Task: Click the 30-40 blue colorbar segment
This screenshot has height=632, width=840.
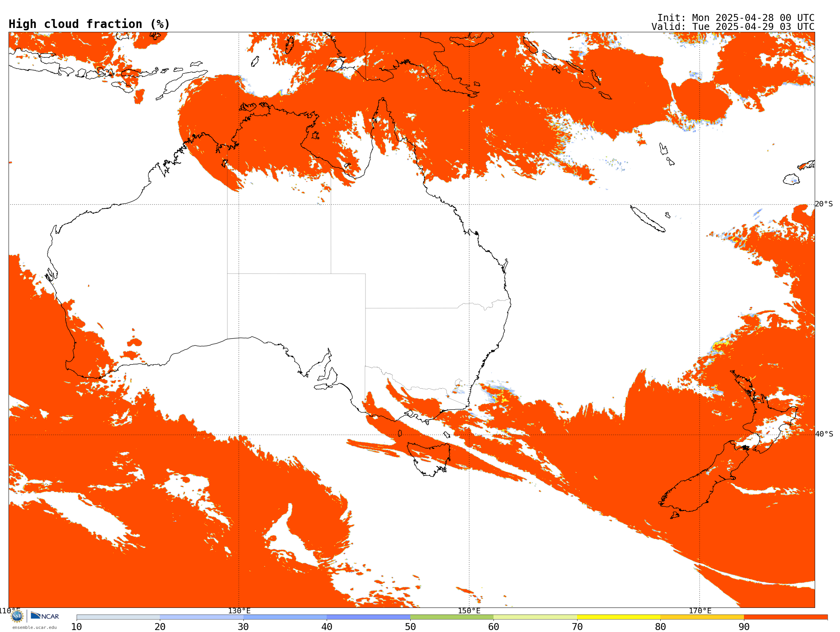Action: pyautogui.click(x=285, y=617)
